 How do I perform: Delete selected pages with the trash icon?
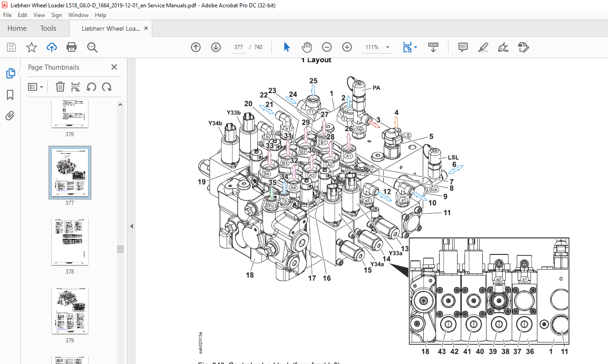60,87
